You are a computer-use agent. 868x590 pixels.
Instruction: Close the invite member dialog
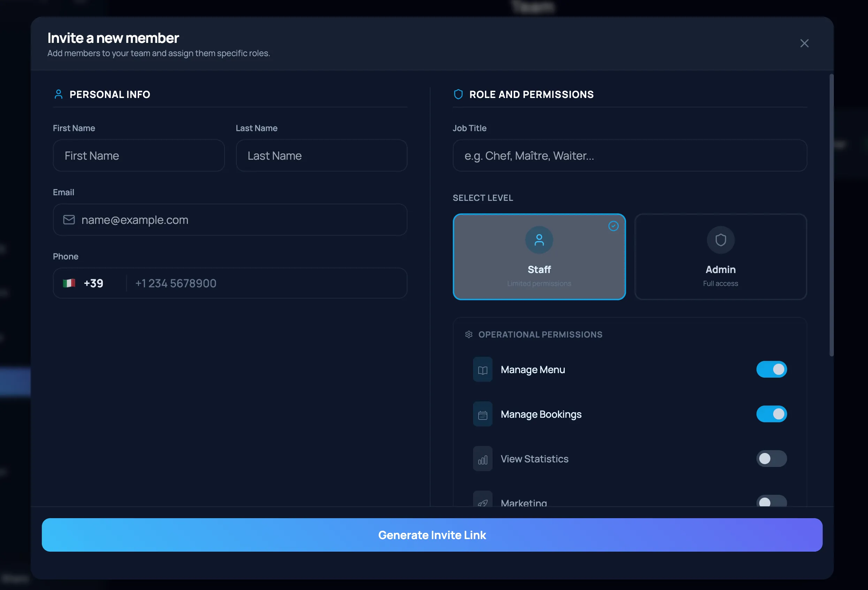tap(804, 43)
